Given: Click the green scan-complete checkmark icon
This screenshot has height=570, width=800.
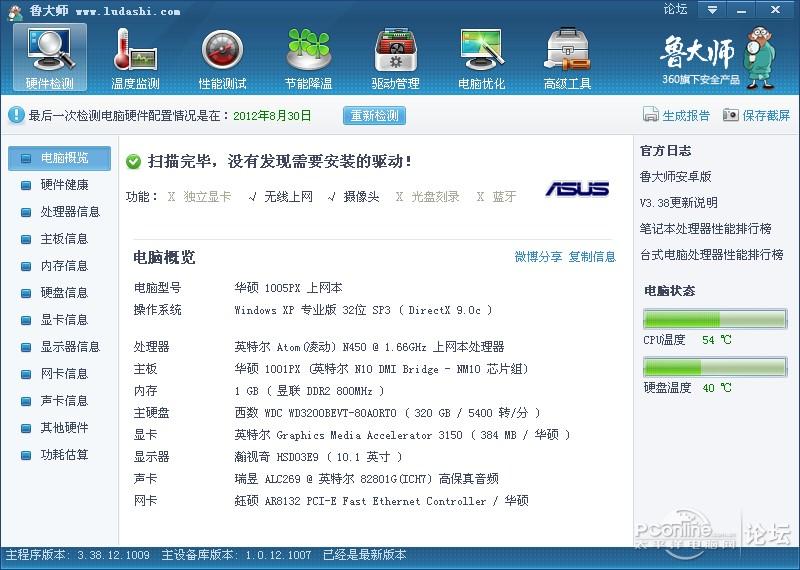Looking at the screenshot, I should click(133, 162).
